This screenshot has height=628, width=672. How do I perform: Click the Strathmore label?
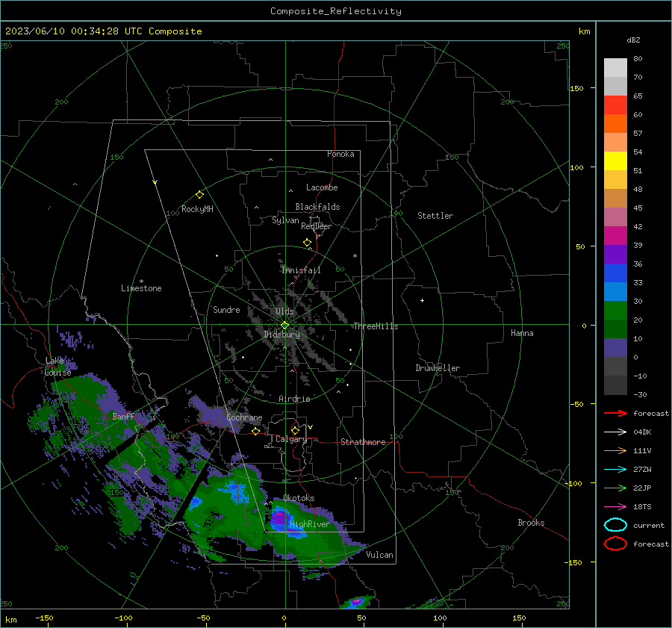coord(363,442)
